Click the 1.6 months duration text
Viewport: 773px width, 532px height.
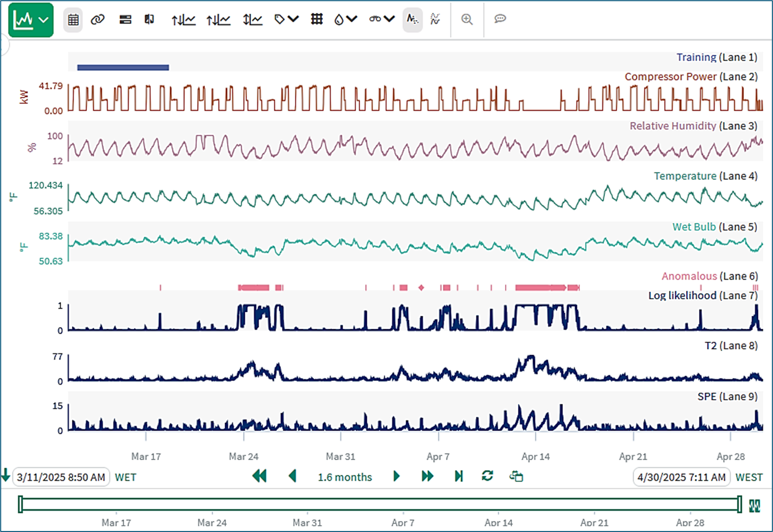pos(345,477)
